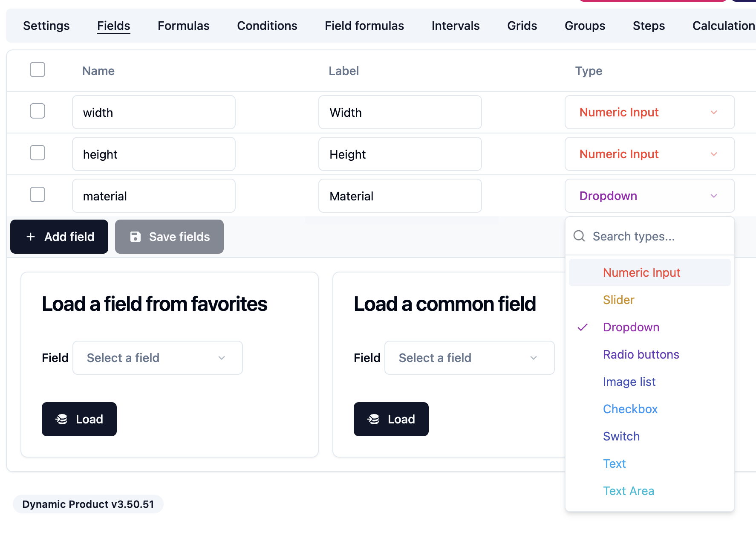Switch to the Conditions tab
Viewport: 756px width, 533px height.
coord(267,26)
